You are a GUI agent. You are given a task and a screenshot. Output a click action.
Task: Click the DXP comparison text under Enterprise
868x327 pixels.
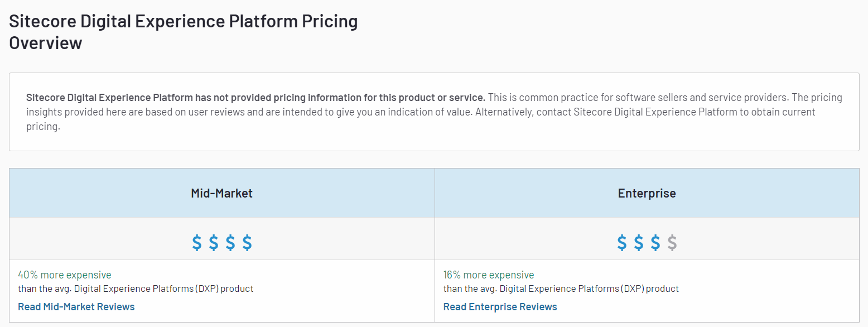561,288
